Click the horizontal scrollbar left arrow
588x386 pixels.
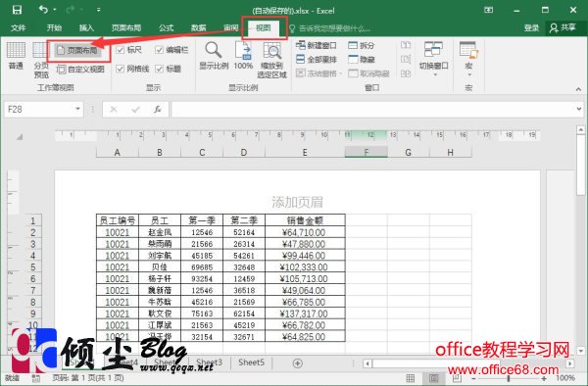coord(367,363)
